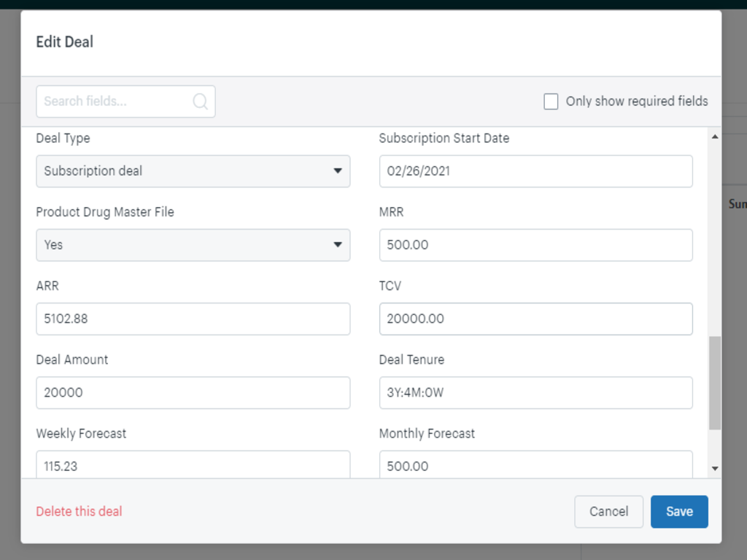Image resolution: width=747 pixels, height=560 pixels.
Task: Focus the Search fields input
Action: point(115,101)
